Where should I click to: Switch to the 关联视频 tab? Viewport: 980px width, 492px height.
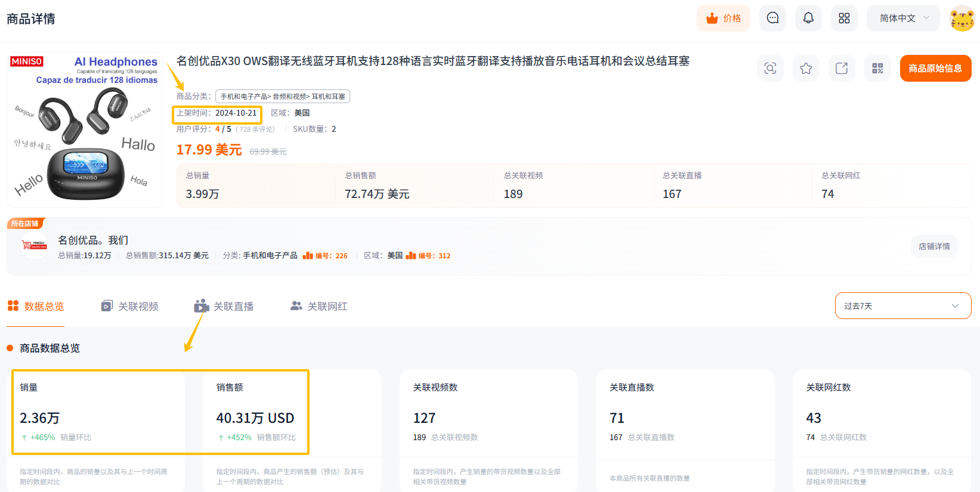tap(129, 306)
